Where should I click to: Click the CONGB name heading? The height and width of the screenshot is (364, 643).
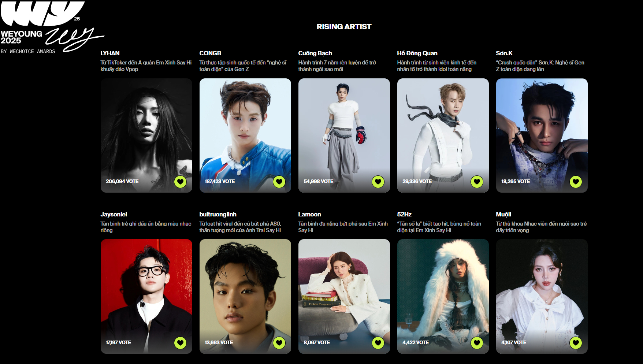pos(210,53)
